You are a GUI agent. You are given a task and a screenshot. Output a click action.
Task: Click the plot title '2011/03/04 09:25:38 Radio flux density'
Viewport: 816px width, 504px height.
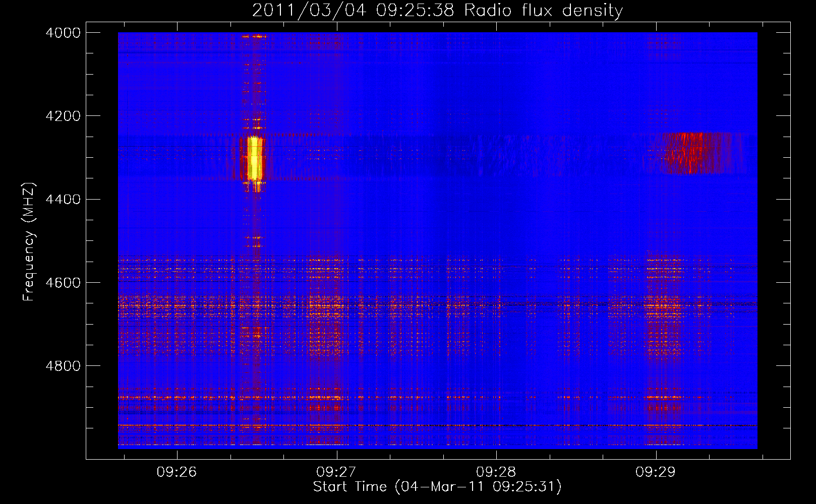[437, 10]
